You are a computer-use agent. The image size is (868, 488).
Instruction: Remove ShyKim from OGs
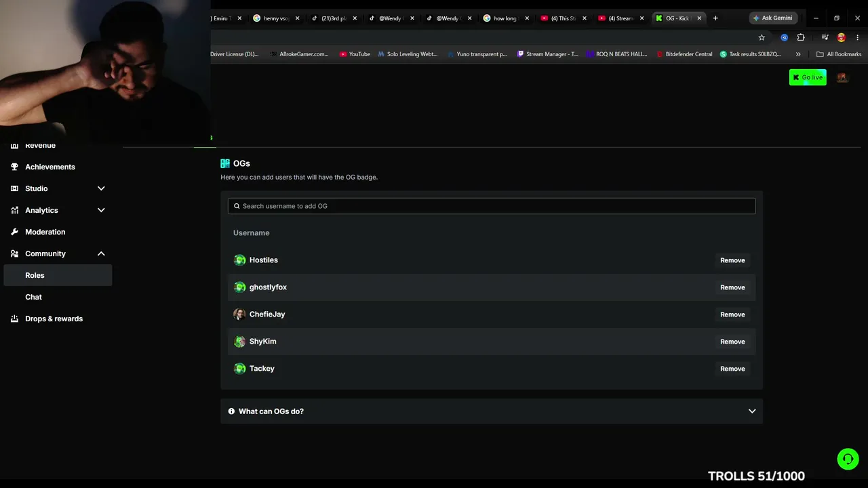tap(732, 342)
